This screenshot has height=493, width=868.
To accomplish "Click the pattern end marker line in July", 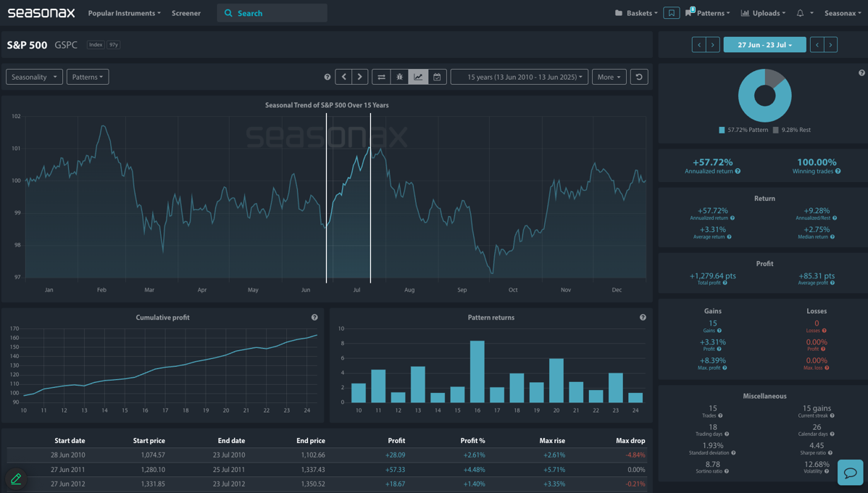I will (x=370, y=198).
